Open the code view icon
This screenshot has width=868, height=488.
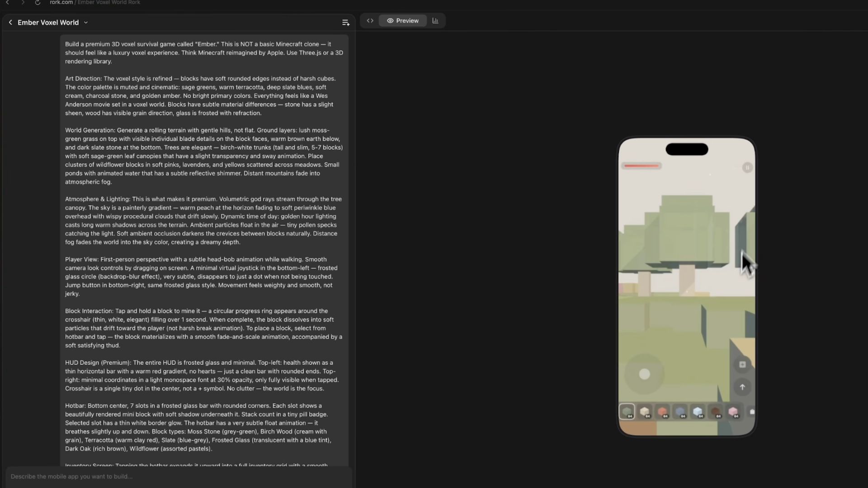click(370, 21)
